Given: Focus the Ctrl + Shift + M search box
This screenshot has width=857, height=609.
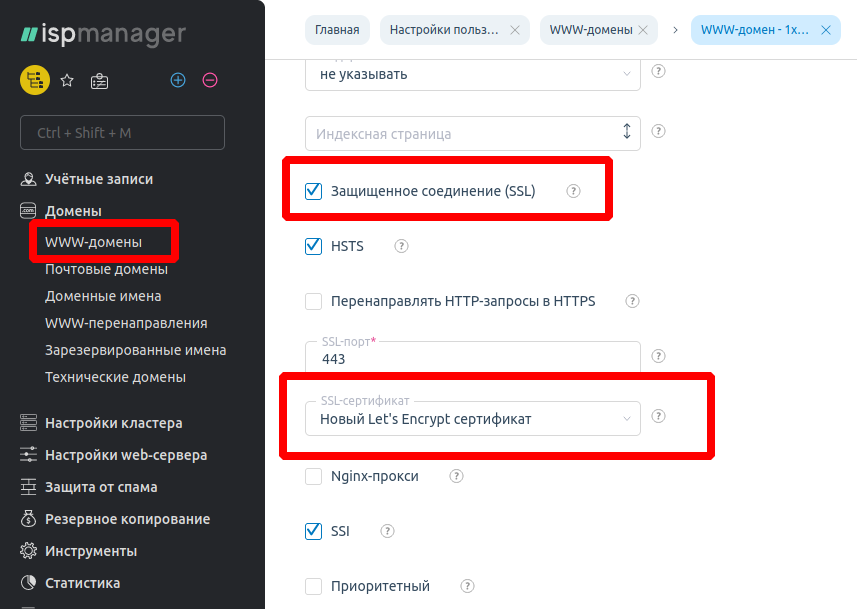Looking at the screenshot, I should pos(122,132).
